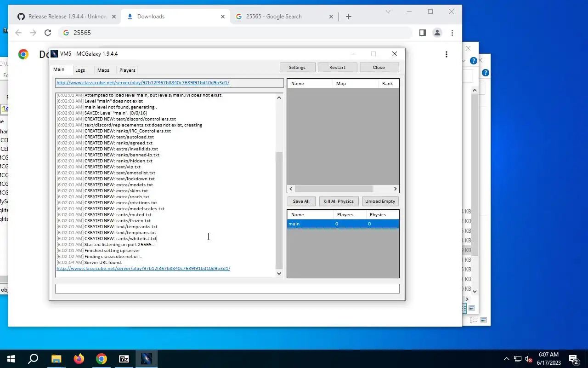Switch to the GitHub Release 1.9.4.4 tab
Screen dimensions: 588x368
click(x=68, y=17)
